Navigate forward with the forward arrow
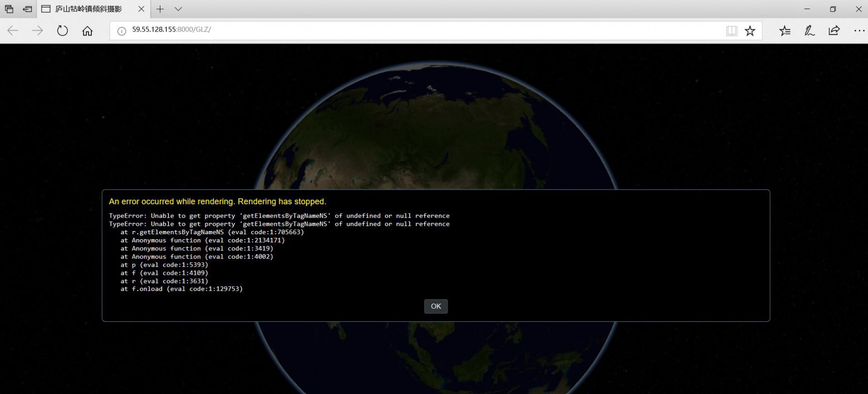Viewport: 868px width, 394px height. coord(37,31)
